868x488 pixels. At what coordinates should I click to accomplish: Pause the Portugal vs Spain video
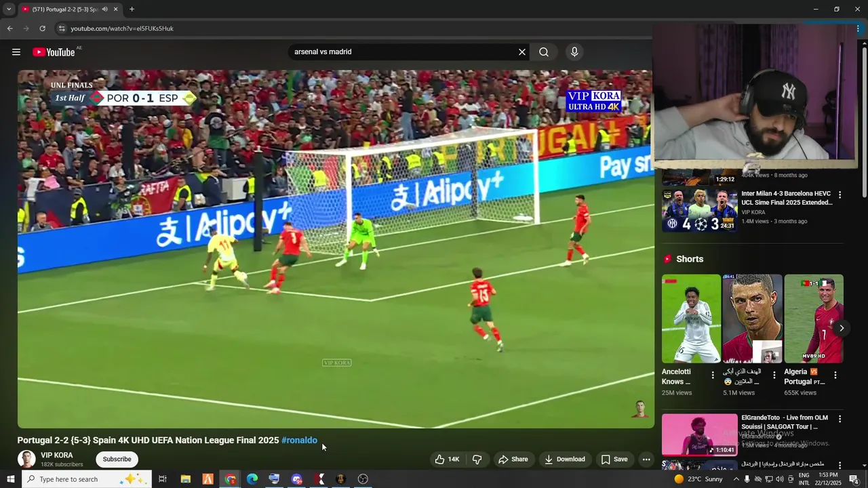[336, 249]
